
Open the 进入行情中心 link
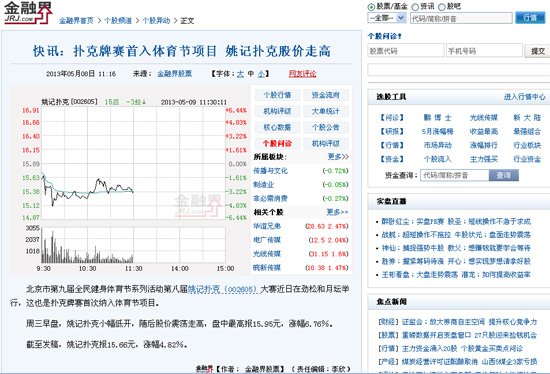click(525, 97)
